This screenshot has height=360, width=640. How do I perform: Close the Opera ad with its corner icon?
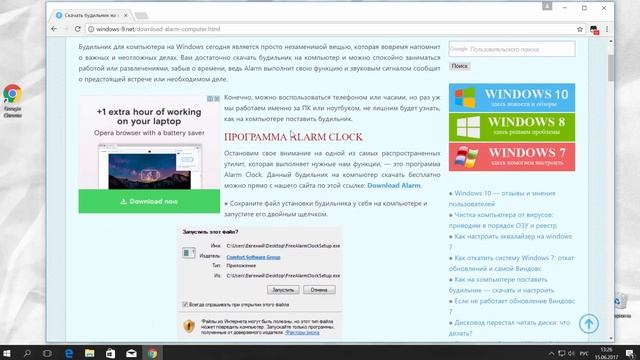tap(217, 99)
